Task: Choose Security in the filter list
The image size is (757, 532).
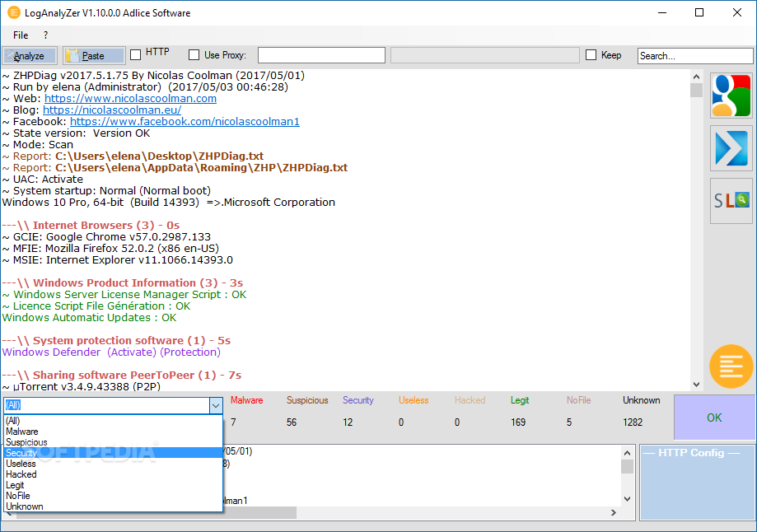Action: 113,453
